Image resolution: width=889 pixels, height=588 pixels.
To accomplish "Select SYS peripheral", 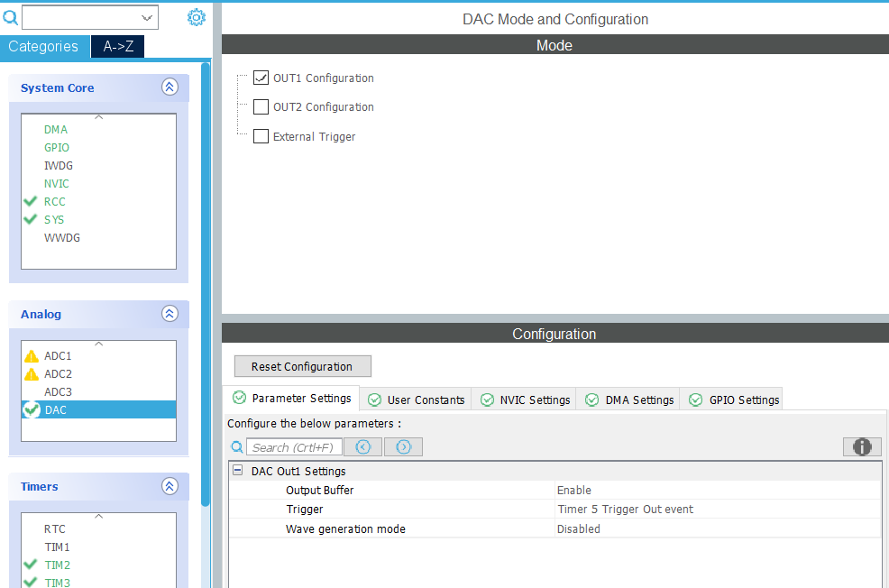I will pyautogui.click(x=54, y=220).
